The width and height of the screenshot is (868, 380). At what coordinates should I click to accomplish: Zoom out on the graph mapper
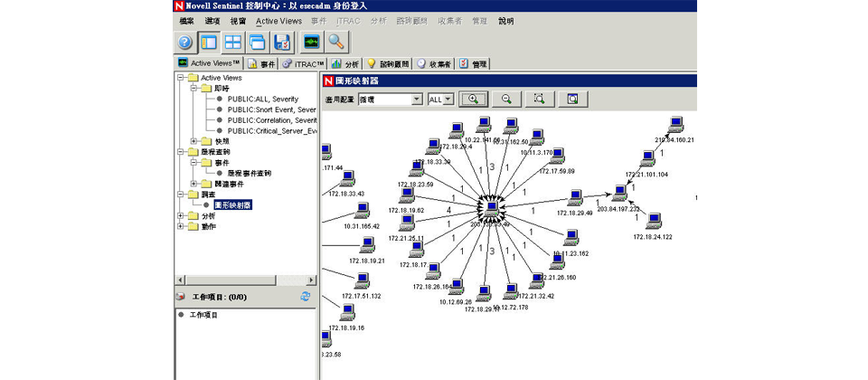[506, 100]
